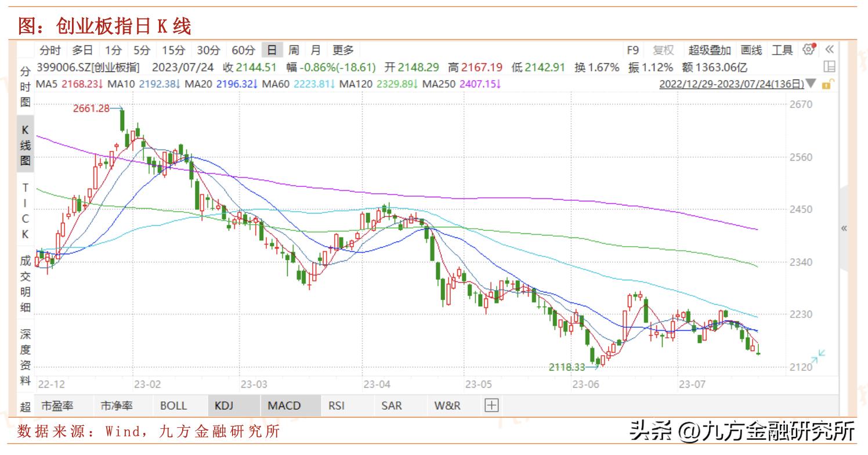Open the settings gear icon with red dot
This screenshot has width=868, height=455.
coord(808,50)
